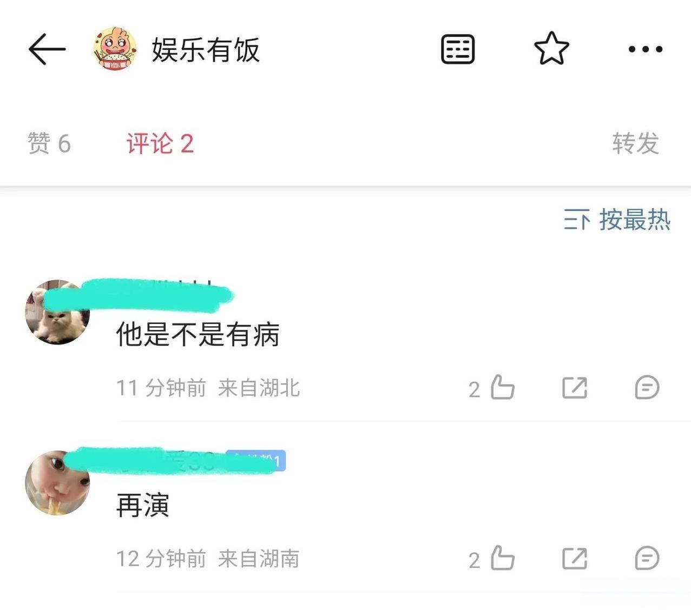Share the 再演 comment

575,558
